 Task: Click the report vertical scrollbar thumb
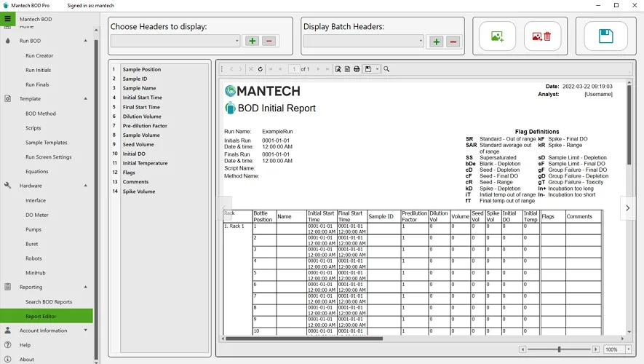629,124
